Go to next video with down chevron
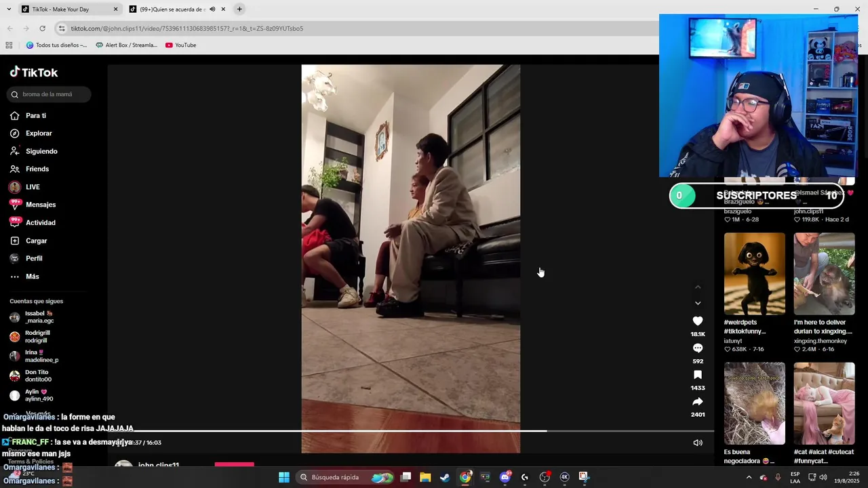The width and height of the screenshot is (868, 488). 698,303
